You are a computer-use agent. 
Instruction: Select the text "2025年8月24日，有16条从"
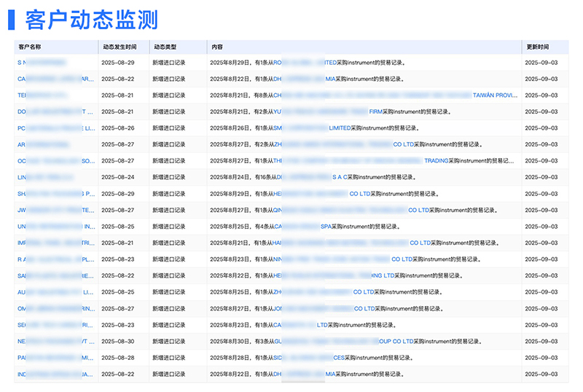(243, 177)
